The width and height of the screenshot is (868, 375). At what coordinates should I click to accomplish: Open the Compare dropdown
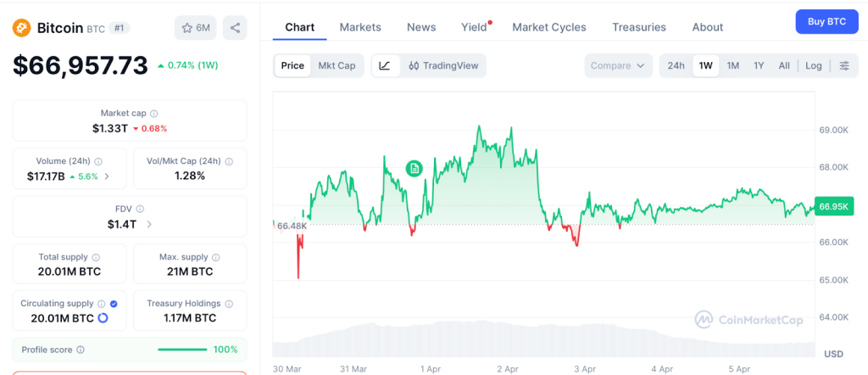[x=618, y=65]
